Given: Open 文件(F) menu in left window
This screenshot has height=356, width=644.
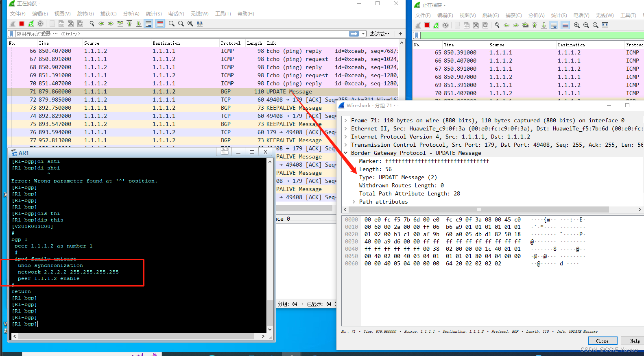Looking at the screenshot, I should (18, 14).
